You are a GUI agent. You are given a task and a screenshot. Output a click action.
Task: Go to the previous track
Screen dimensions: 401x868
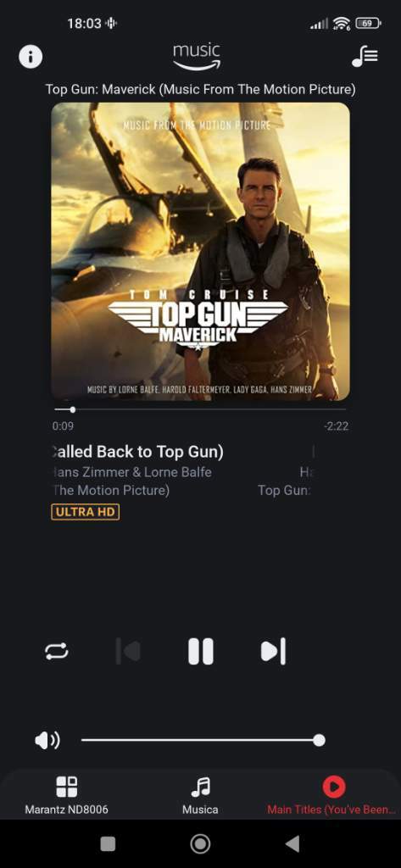[x=128, y=651]
